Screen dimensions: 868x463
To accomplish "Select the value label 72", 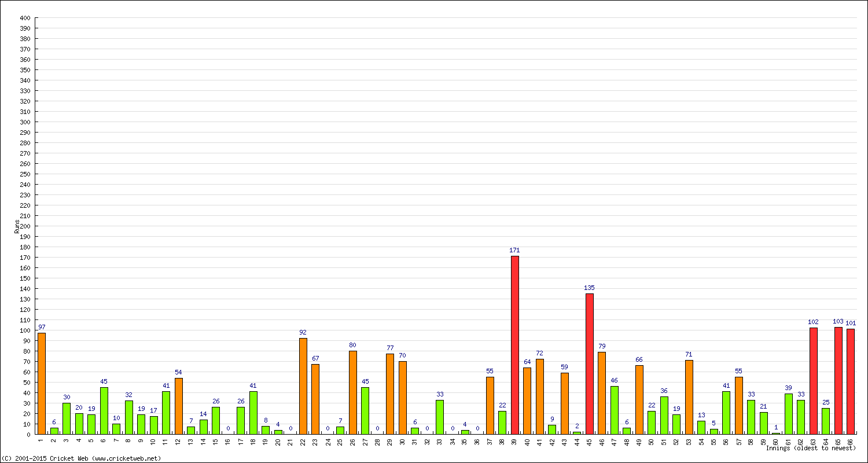I will 539,353.
